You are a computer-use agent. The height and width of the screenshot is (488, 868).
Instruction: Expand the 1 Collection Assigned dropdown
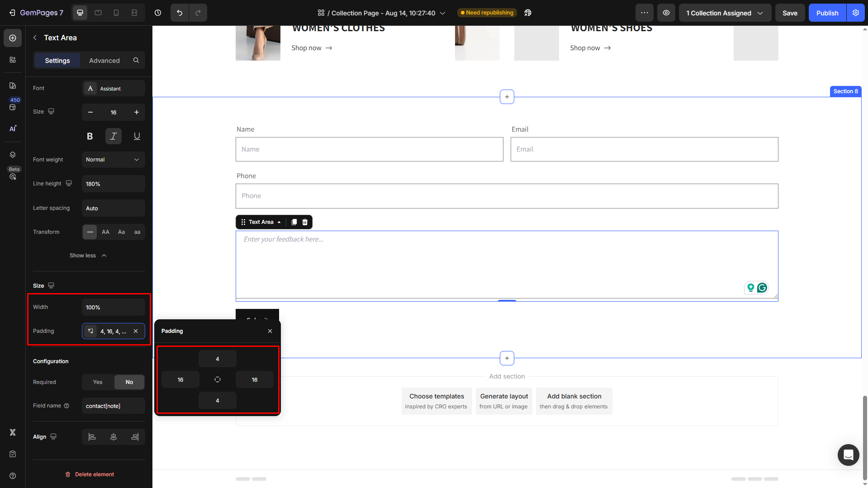click(724, 13)
